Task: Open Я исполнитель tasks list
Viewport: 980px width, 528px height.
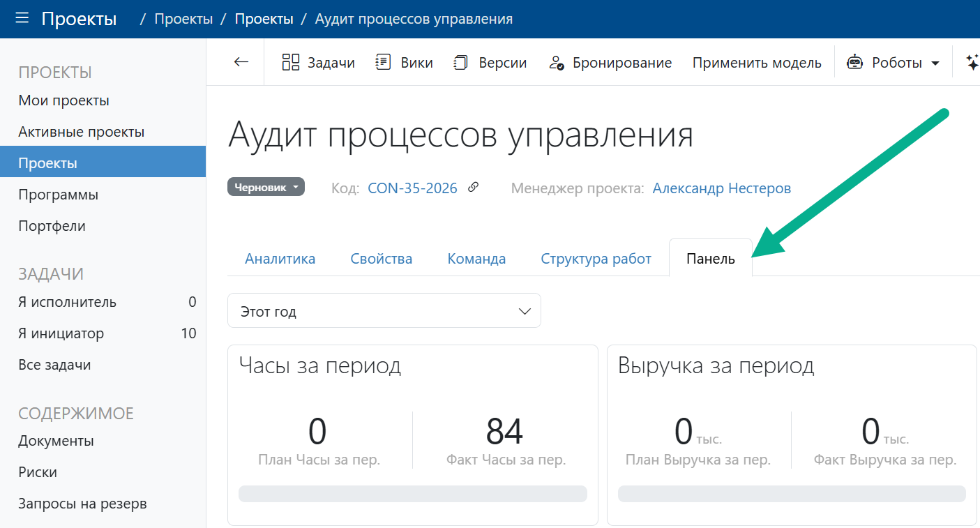Action: click(x=103, y=302)
